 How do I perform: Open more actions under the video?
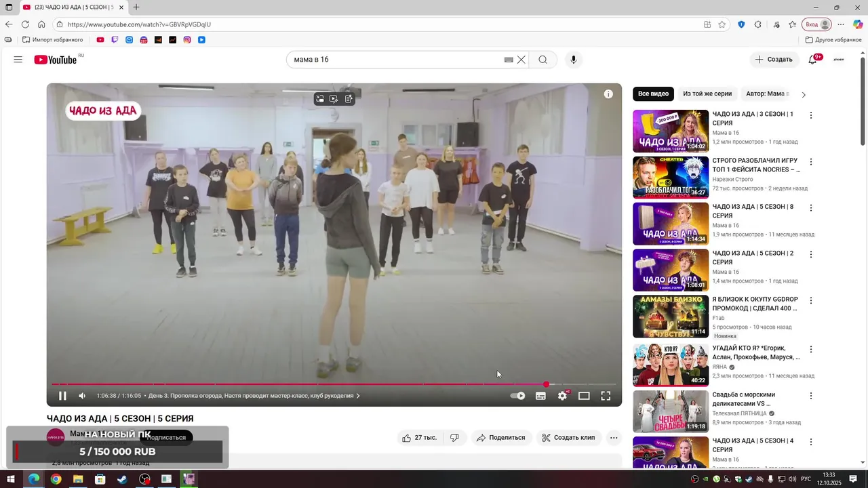tap(614, 438)
